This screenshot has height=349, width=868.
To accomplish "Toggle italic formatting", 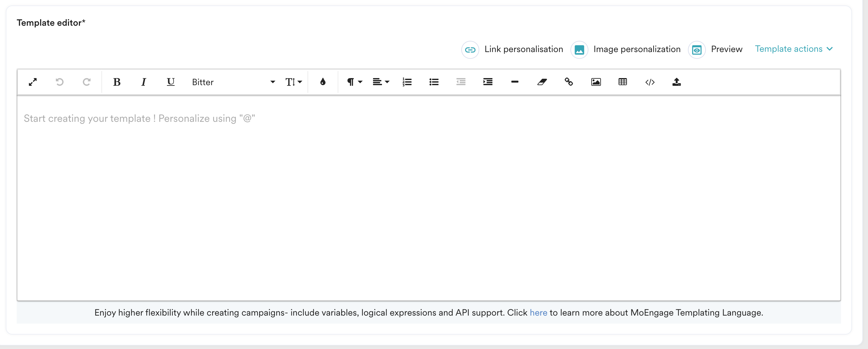I will click(143, 82).
